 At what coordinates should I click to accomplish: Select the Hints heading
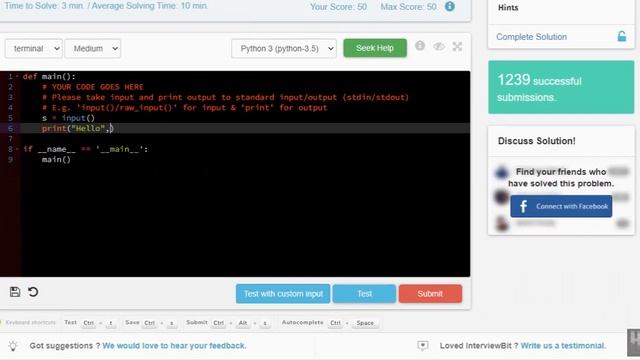point(508,8)
